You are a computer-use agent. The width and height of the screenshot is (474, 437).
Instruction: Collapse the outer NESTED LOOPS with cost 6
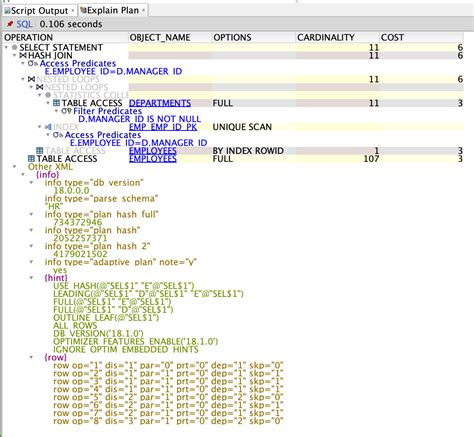click(x=23, y=79)
